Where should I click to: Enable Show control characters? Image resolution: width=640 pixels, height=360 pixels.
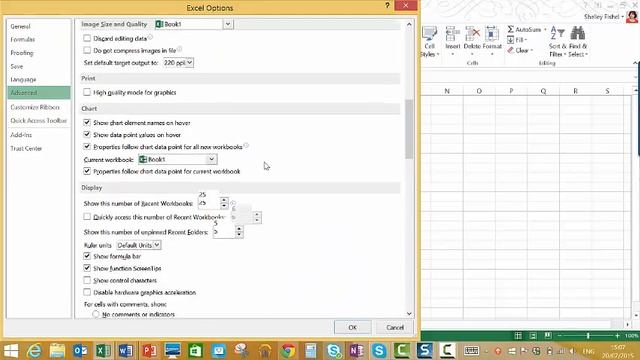click(x=87, y=280)
